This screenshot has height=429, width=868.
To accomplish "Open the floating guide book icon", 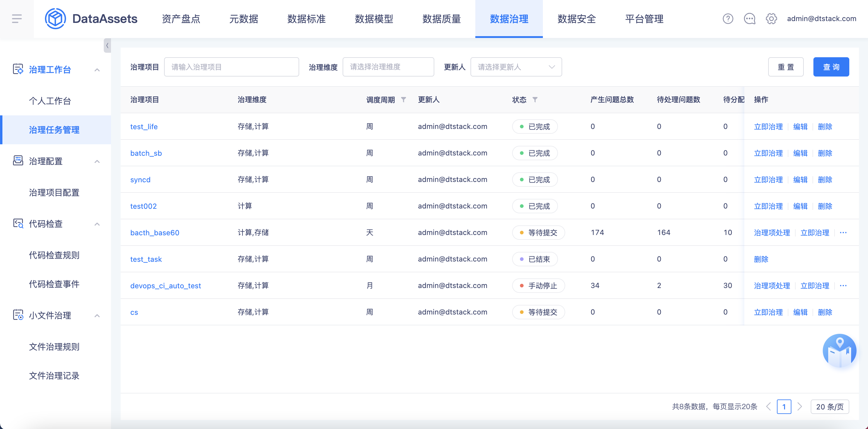I will coord(839,351).
